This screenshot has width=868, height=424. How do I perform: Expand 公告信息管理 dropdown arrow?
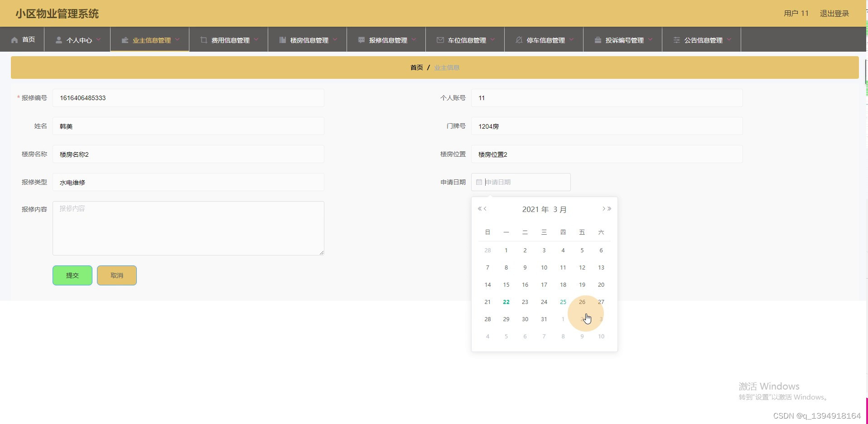[x=729, y=39]
